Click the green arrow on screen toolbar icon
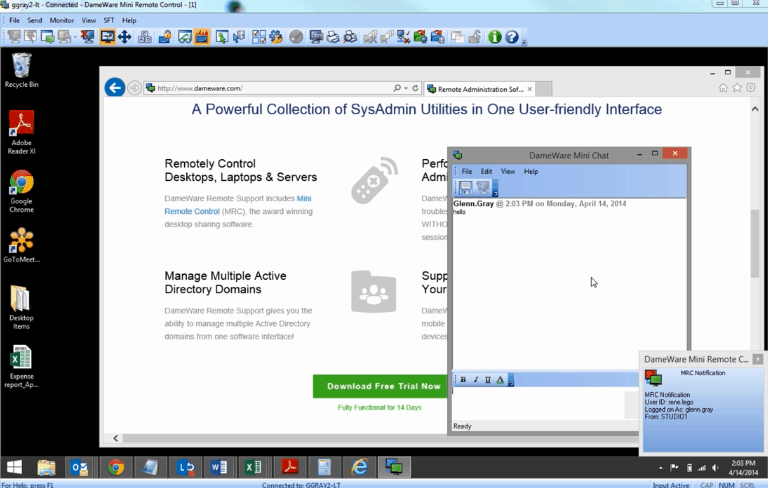Viewport: 768px width, 488px height. click(x=222, y=37)
